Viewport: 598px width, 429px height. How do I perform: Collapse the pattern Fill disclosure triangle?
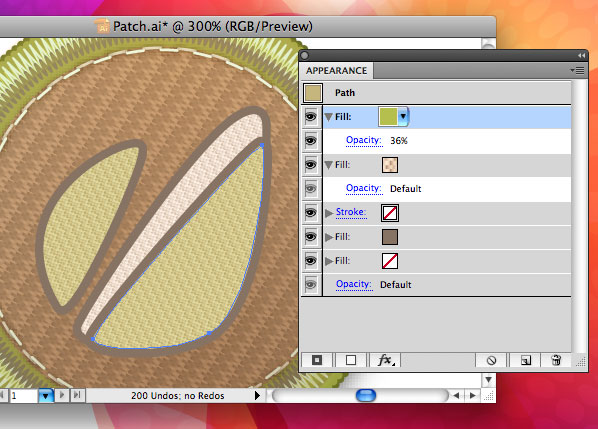329,165
